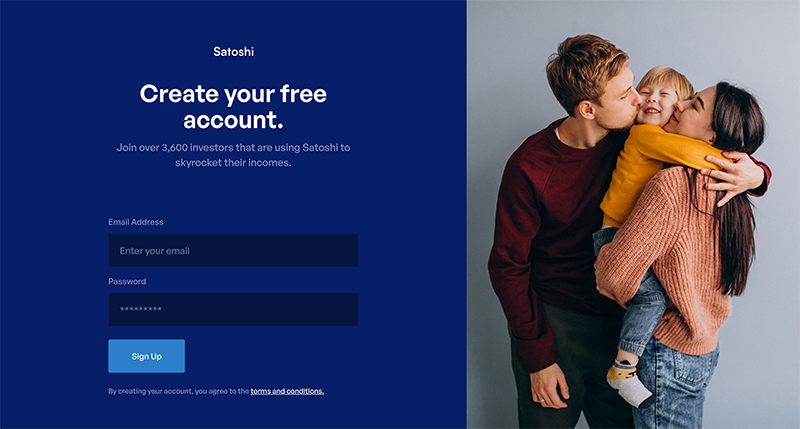Click the "Join over 3,600 investors" subtext
Image resolution: width=800 pixels, height=429 pixels.
[233, 155]
